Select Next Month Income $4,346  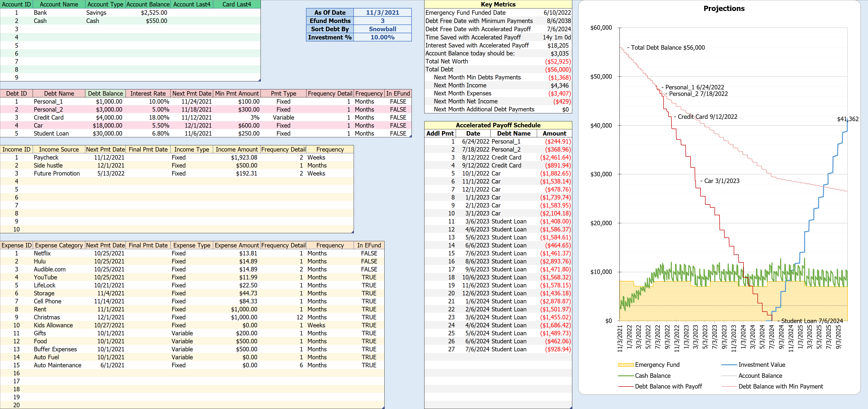(559, 85)
